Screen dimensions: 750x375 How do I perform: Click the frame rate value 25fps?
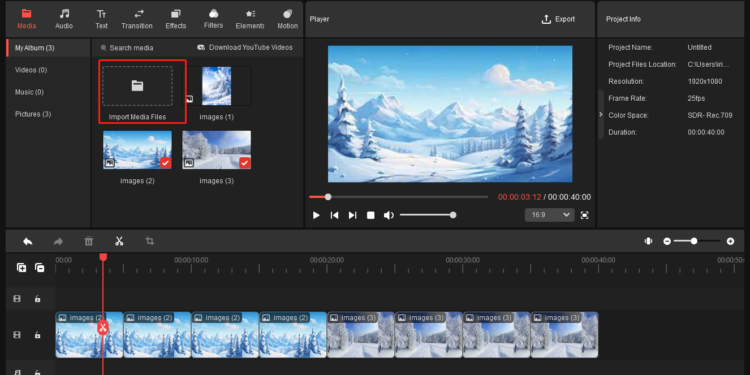[696, 98]
